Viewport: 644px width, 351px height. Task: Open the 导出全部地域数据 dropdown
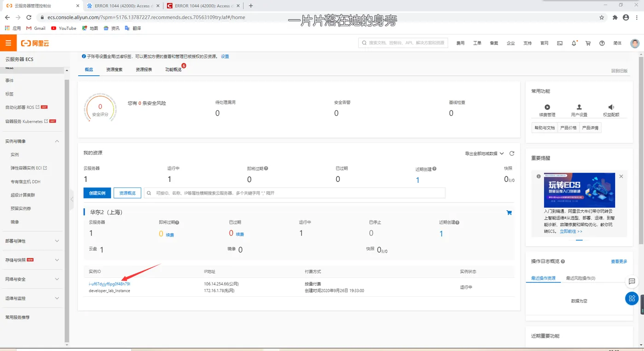[484, 153]
